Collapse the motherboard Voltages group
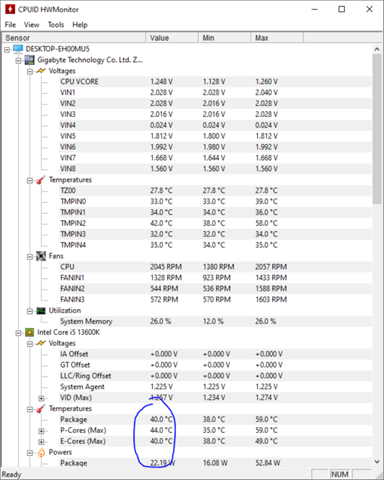This screenshot has height=480, width=384. click(30, 71)
